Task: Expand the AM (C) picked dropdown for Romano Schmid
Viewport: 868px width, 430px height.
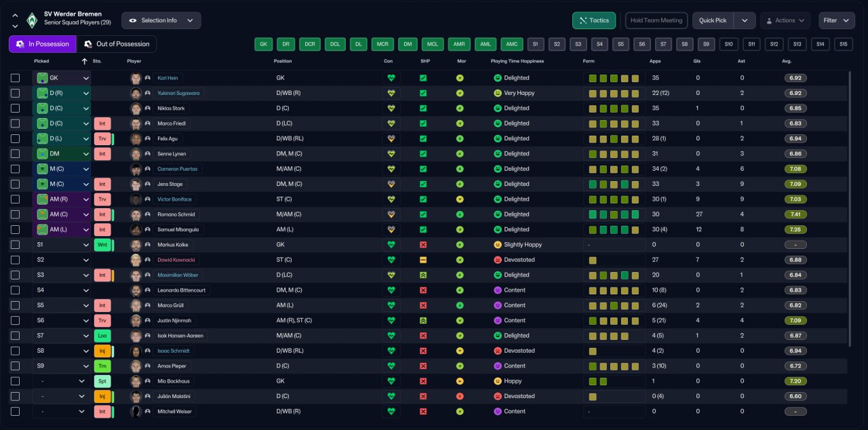Action: (x=86, y=214)
